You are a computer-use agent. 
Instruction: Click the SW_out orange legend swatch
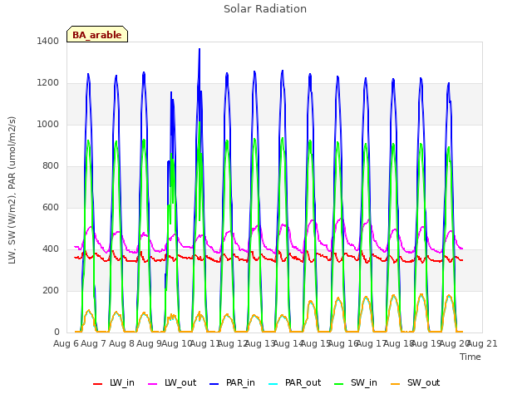tap(396, 384)
